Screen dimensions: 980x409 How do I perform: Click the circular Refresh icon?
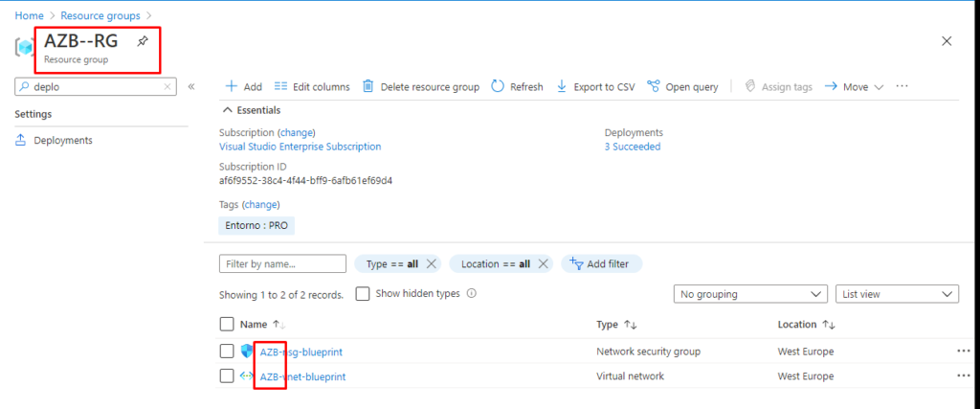(x=498, y=86)
